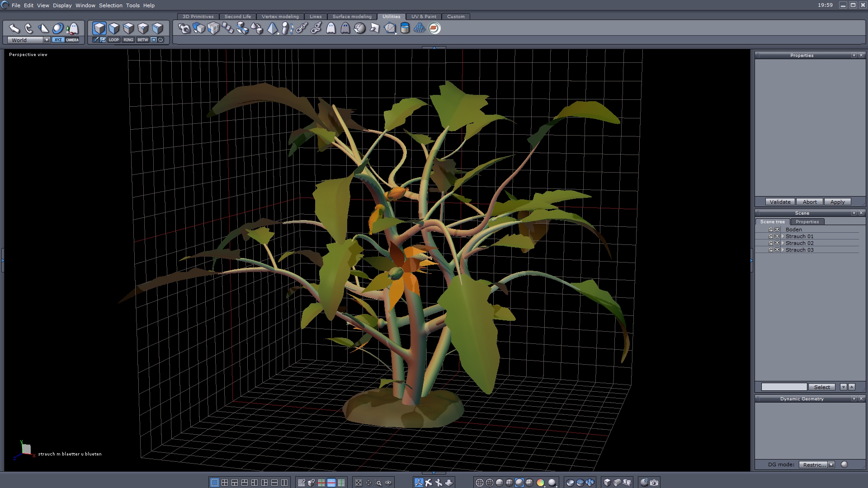This screenshot has width=868, height=488.
Task: Select the arrow move tool icon
Action: point(14,28)
